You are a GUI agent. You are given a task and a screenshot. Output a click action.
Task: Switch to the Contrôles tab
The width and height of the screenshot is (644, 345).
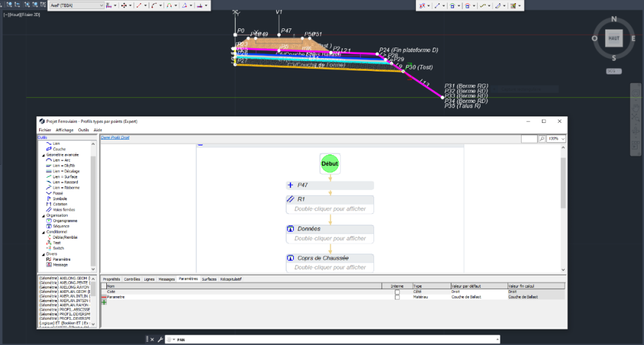[x=132, y=279]
